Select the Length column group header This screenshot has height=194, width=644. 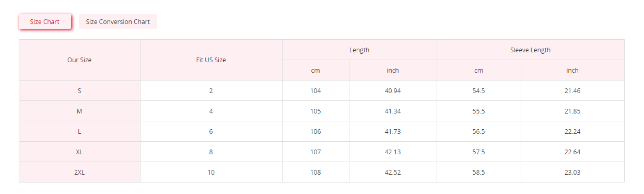[359, 50]
